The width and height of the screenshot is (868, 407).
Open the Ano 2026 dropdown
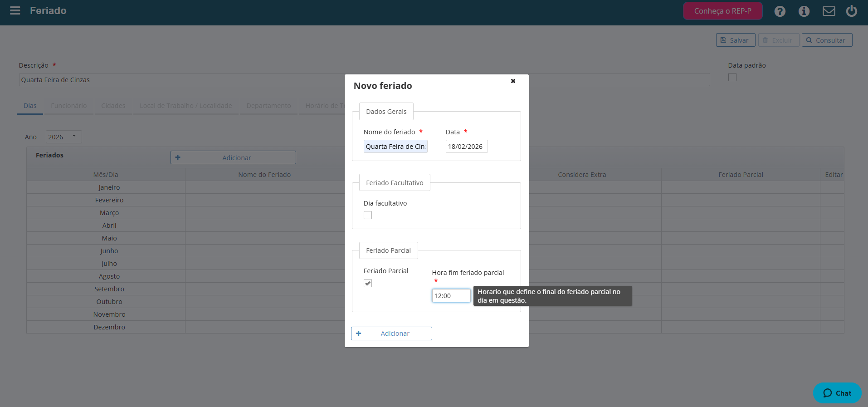click(63, 137)
